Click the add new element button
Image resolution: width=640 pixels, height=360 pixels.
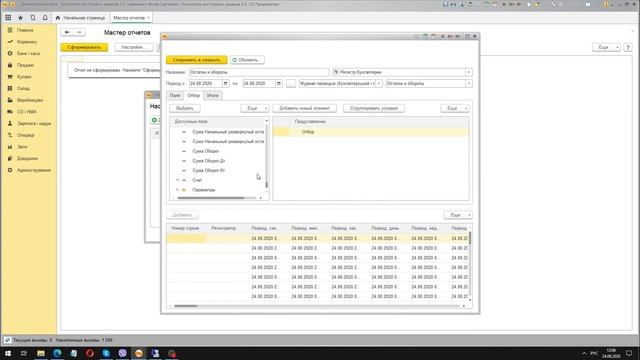(304, 108)
